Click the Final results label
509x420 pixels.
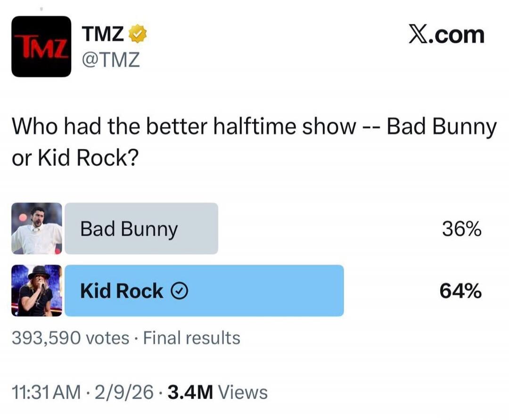coord(191,337)
